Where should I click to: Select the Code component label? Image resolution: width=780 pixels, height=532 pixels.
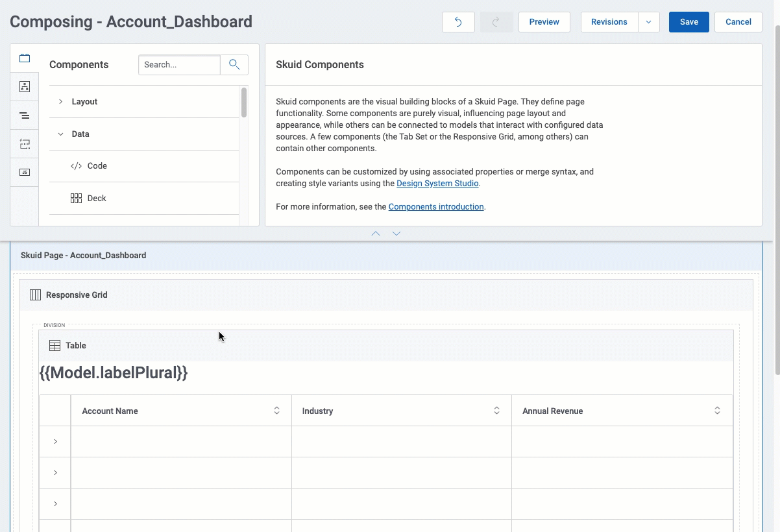tap(97, 166)
